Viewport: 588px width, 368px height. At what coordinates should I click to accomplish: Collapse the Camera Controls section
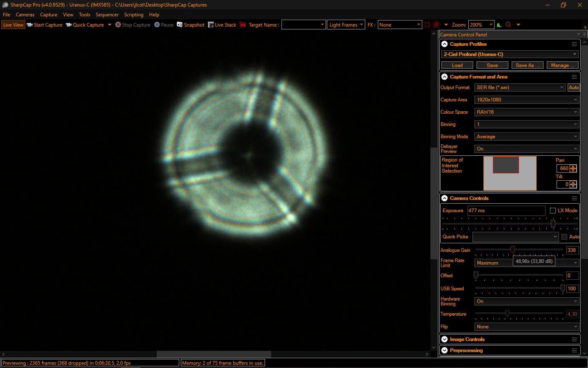(x=444, y=198)
